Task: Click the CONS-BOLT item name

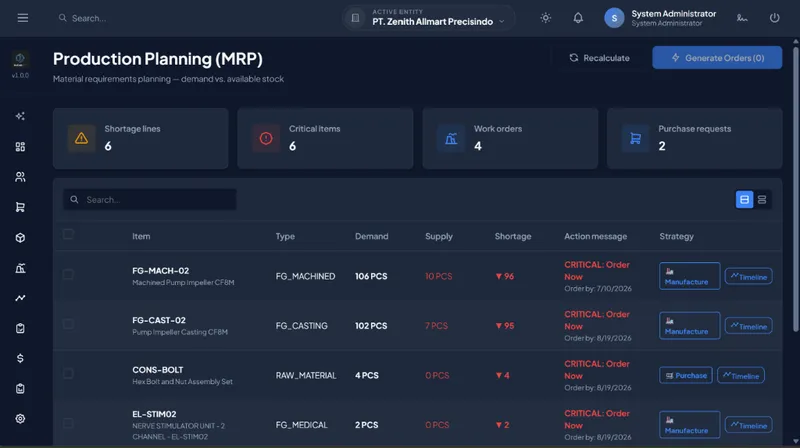Action: 158,369
